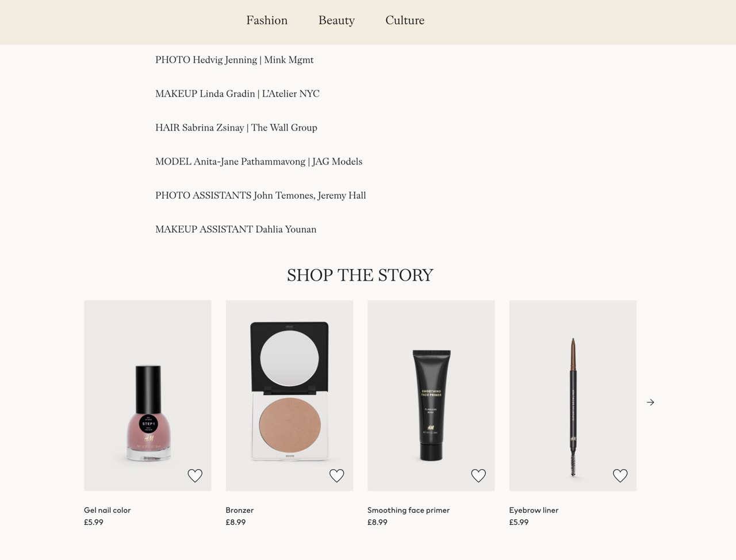
Task: Go to the Culture section
Action: pyautogui.click(x=405, y=20)
